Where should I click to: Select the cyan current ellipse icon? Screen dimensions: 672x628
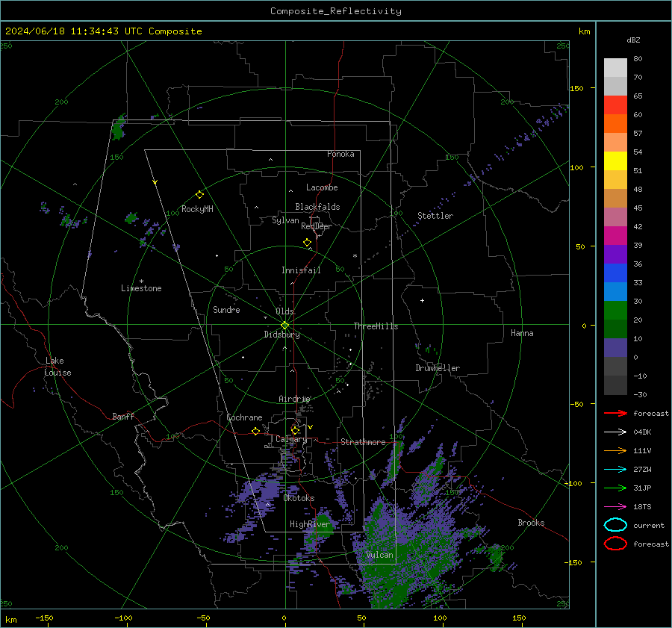click(x=615, y=525)
